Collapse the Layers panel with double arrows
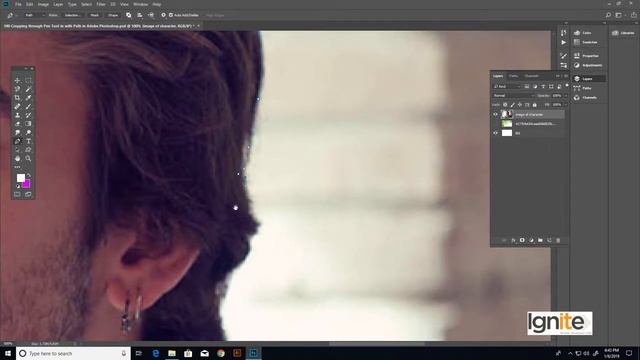 (558, 76)
